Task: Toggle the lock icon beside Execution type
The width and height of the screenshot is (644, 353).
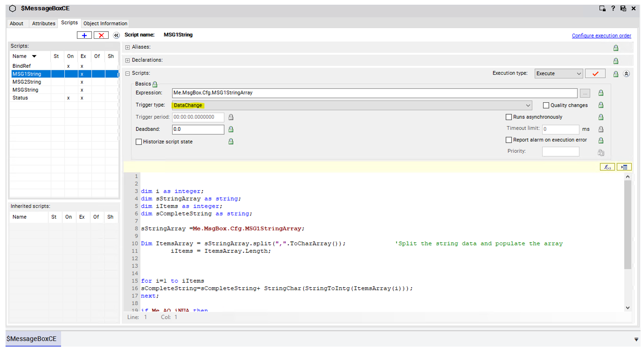Action: tap(615, 74)
